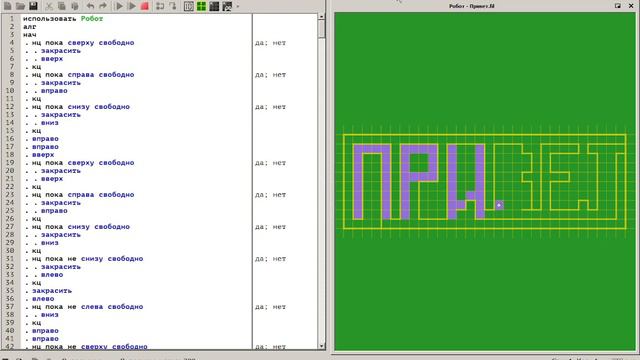The height and width of the screenshot is (360, 640).
Task: Click 'да; нет' margin value beside line 37
Action: (x=270, y=307)
